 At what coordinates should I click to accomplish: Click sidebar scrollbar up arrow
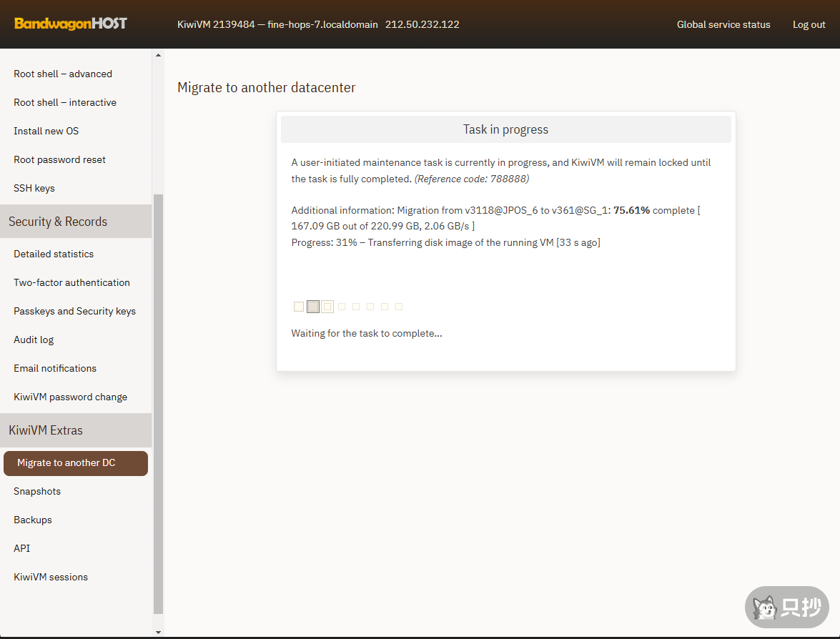(158, 55)
